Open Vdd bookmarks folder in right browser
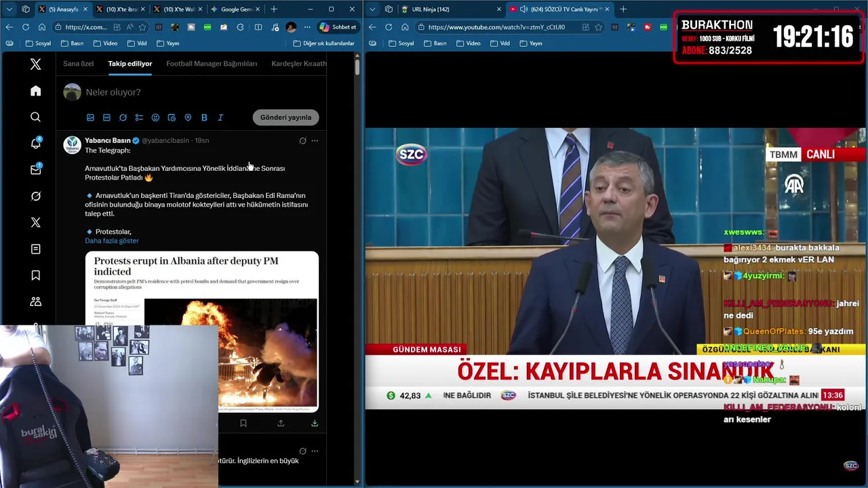 coord(499,43)
